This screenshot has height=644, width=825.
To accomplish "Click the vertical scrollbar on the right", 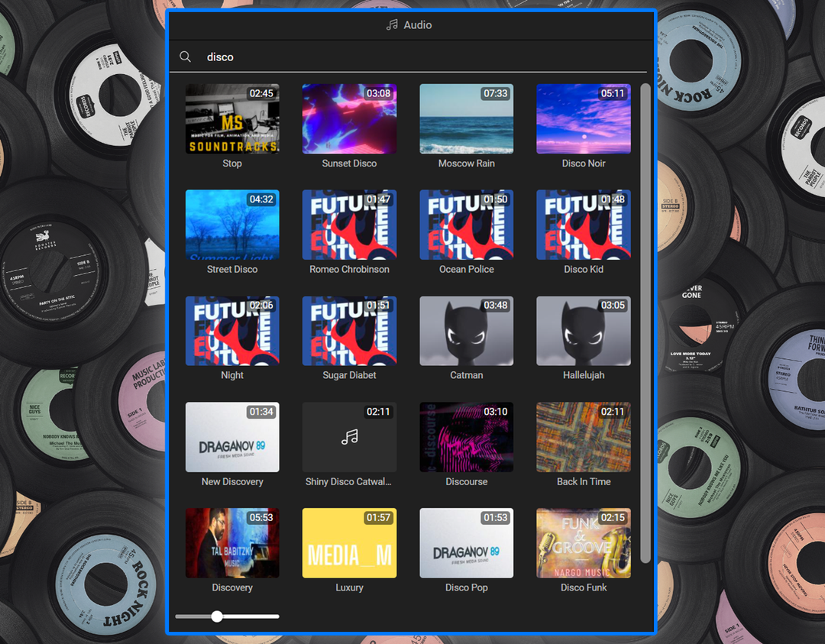I will tap(645, 321).
